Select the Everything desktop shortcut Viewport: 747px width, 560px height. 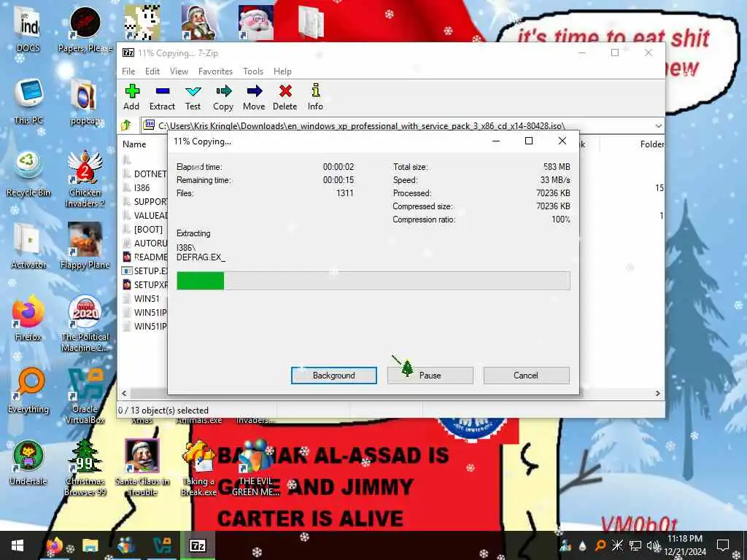(28, 391)
